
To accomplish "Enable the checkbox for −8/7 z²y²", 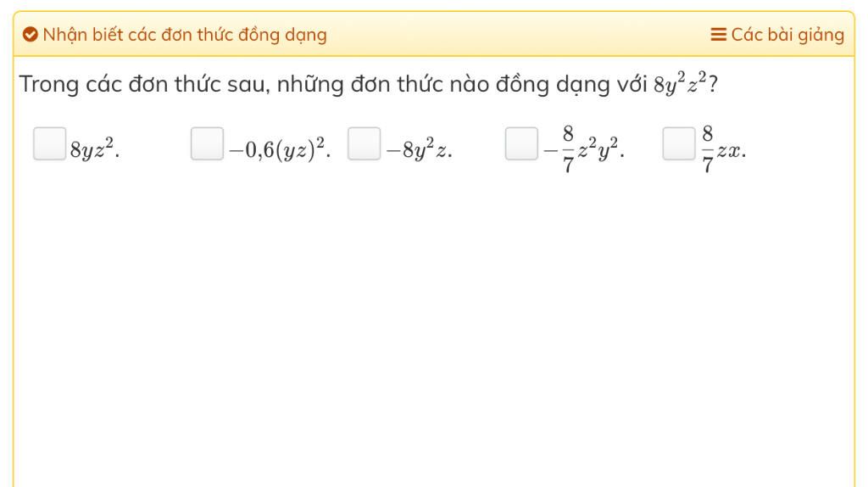I will pos(521,143).
